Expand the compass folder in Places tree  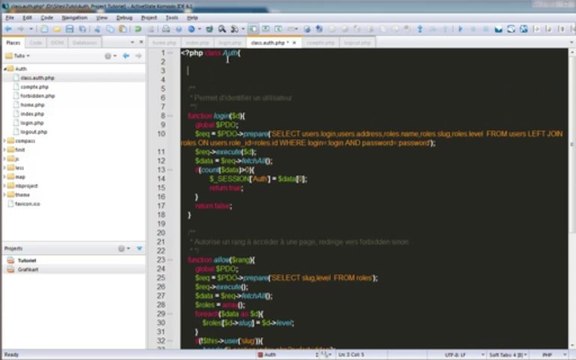(5, 141)
